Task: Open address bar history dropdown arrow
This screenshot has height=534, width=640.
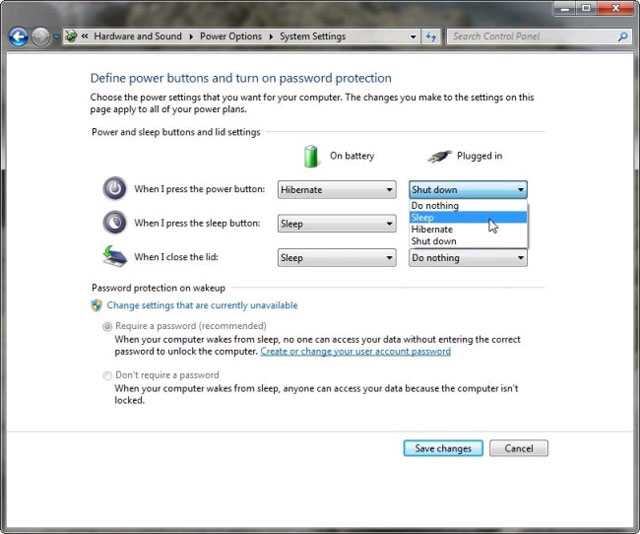Action: (x=413, y=37)
